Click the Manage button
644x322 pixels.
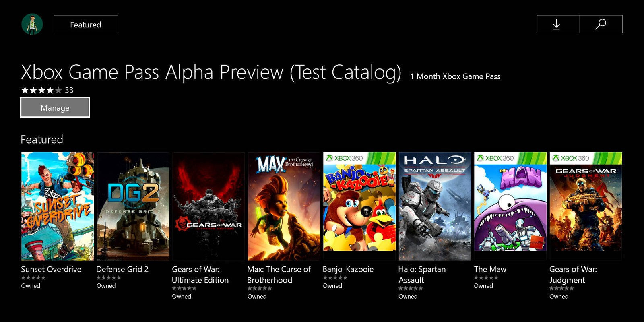point(55,107)
